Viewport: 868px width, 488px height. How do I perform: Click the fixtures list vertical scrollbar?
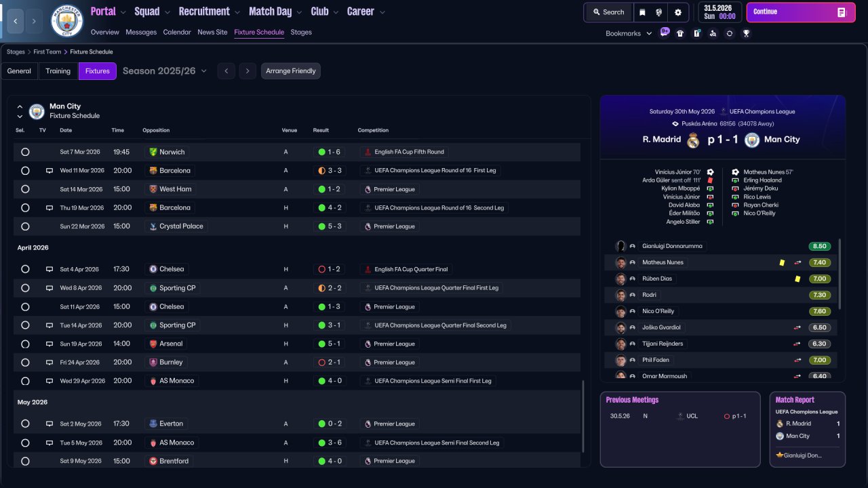click(583, 416)
